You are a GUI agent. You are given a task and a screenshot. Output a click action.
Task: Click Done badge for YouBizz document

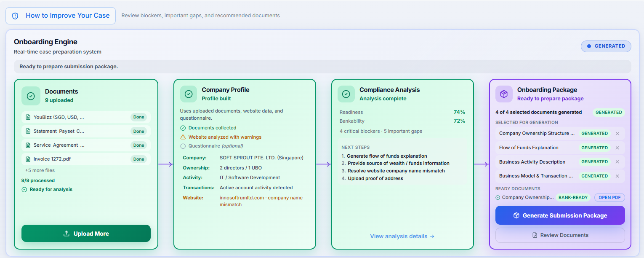pyautogui.click(x=139, y=117)
